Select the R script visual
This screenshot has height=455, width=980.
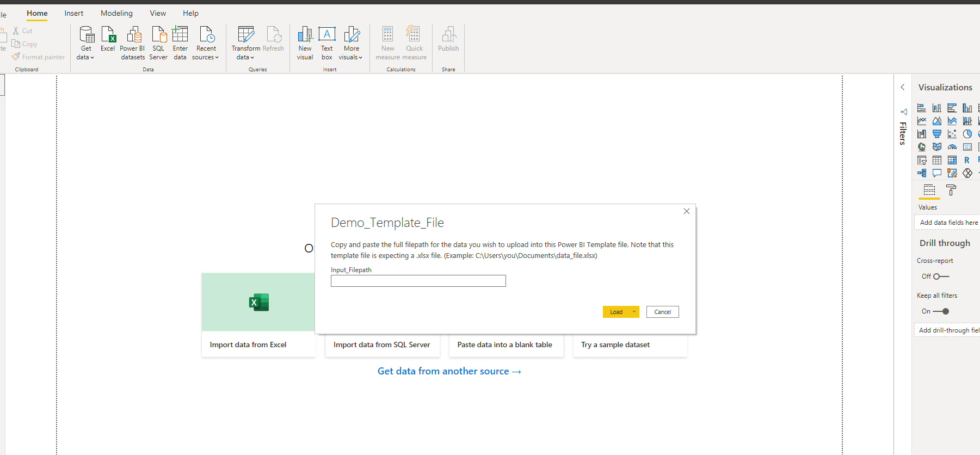click(967, 160)
